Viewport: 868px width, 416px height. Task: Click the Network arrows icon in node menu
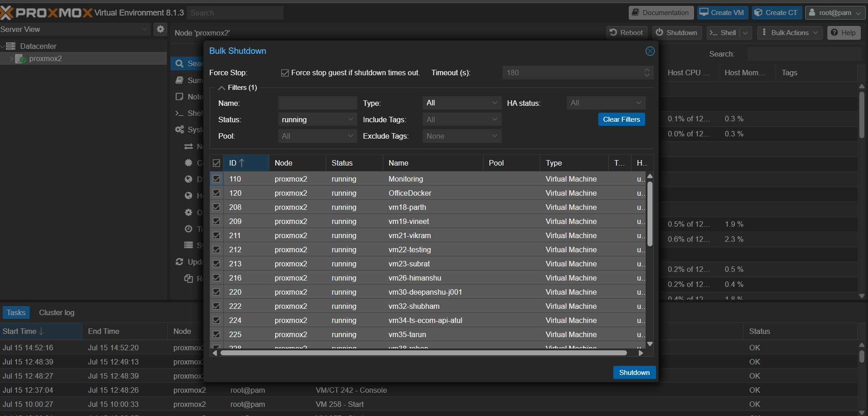point(188,146)
